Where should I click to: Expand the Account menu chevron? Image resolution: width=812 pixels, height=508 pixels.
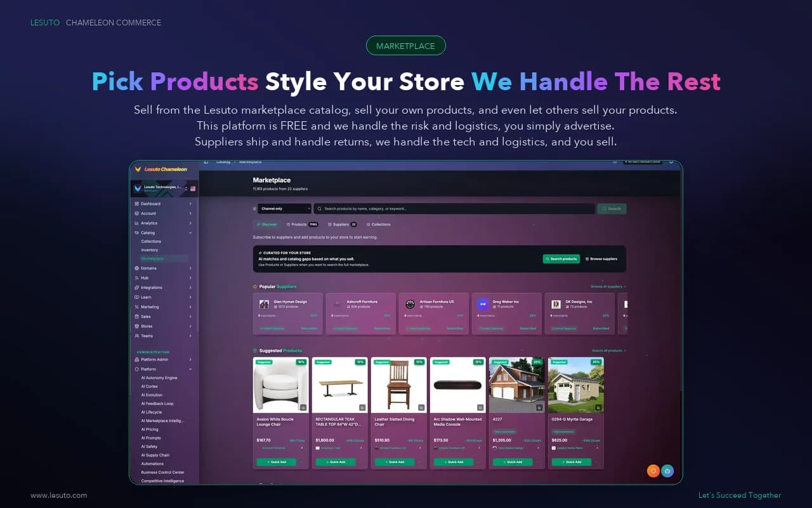(190, 213)
